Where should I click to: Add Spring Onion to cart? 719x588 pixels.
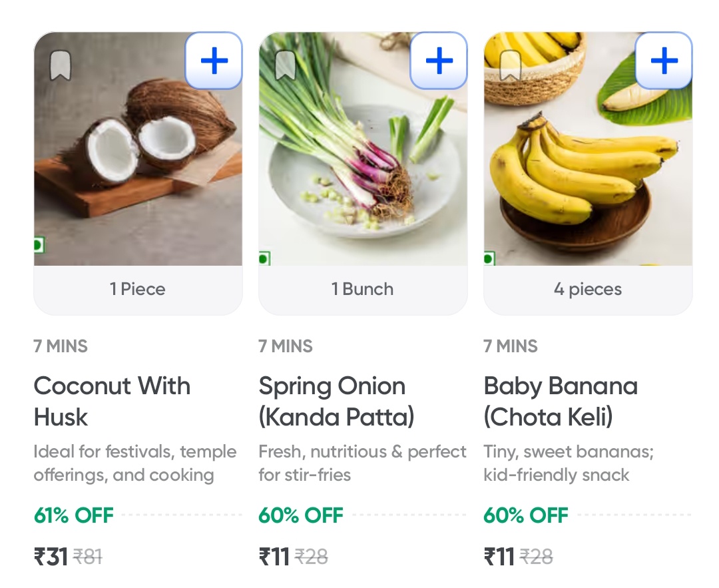439,61
